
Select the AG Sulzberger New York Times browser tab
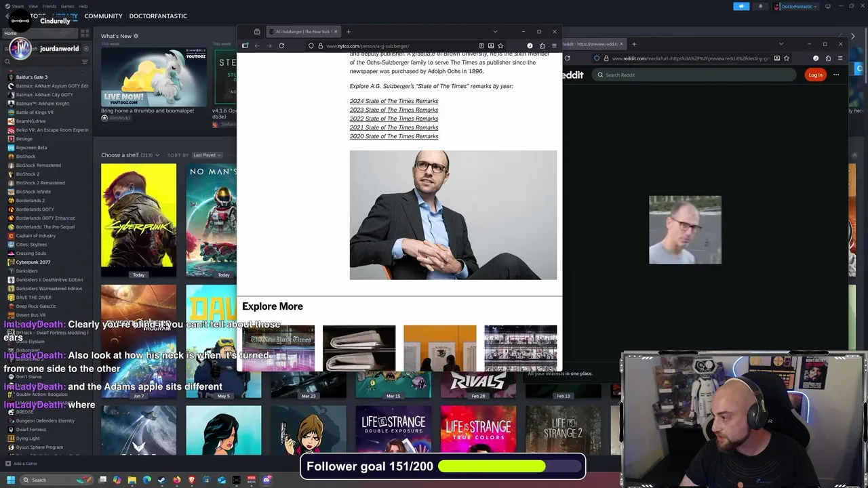[302, 31]
